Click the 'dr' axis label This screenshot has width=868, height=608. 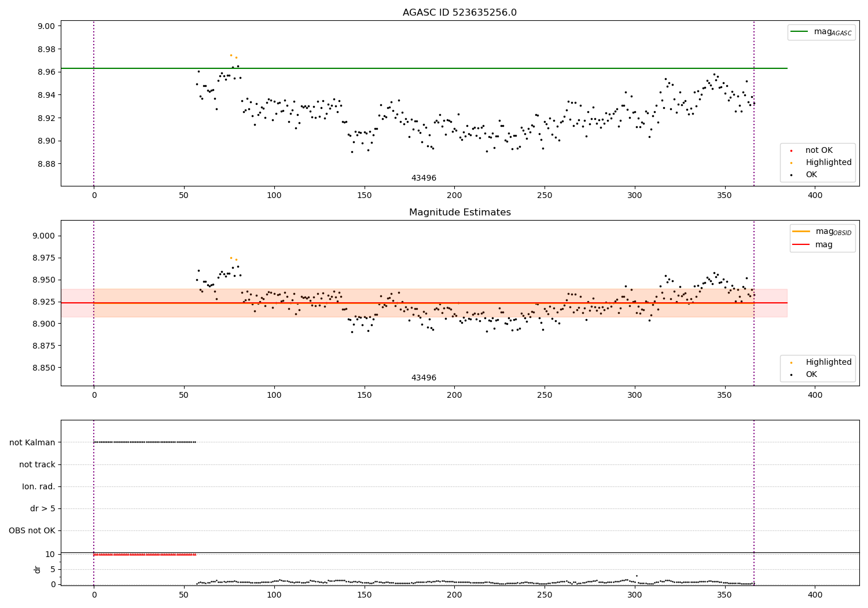pyautogui.click(x=38, y=569)
